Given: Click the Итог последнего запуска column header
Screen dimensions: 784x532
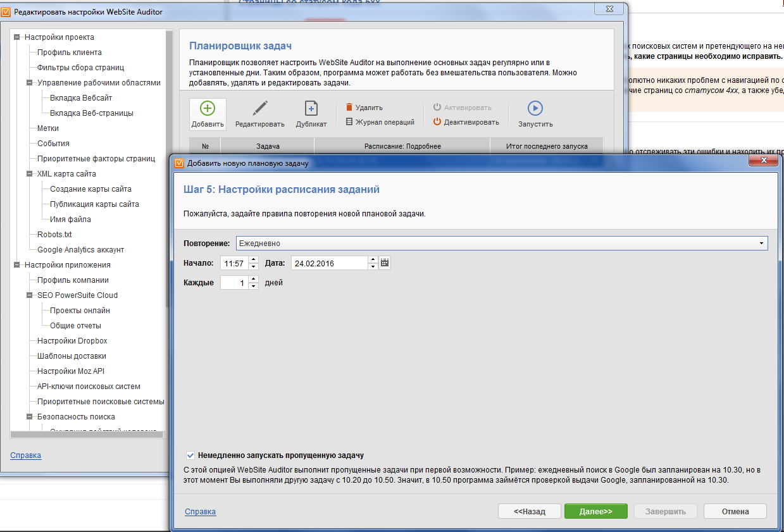Looking at the screenshot, I should point(547,146).
